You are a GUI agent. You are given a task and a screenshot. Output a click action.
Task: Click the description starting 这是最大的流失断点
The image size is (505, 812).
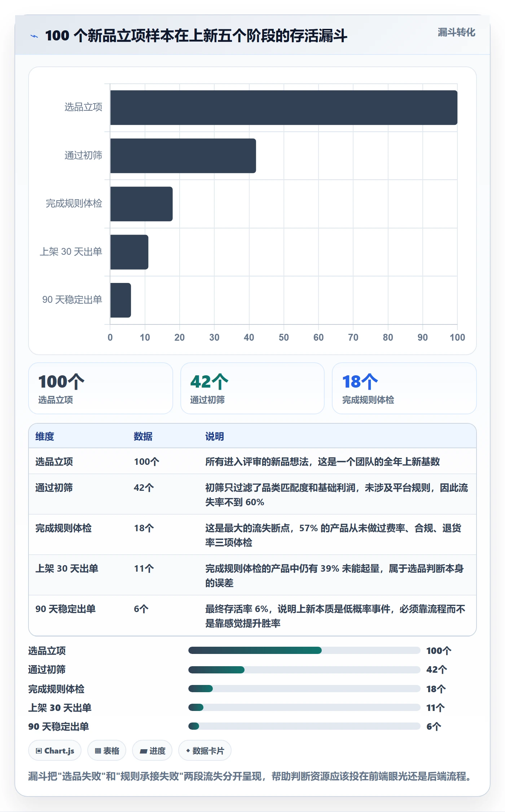(x=333, y=535)
